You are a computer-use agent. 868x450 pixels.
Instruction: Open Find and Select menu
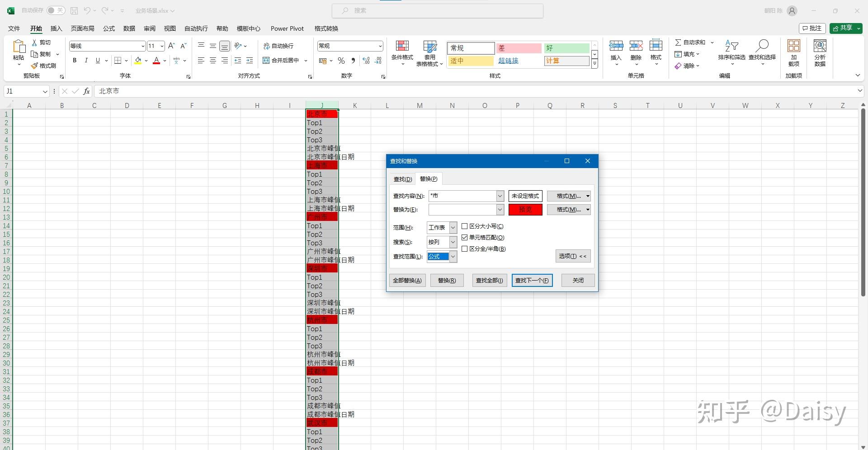[762, 53]
